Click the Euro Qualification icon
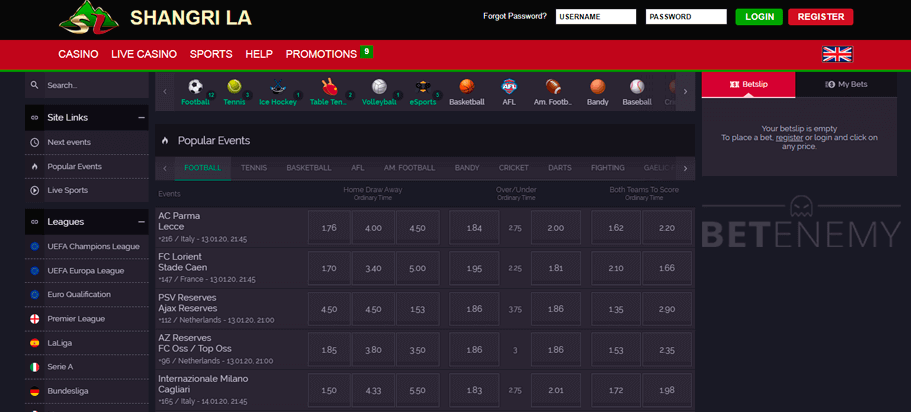Screen dimensions: 911x412 [x=34, y=295]
